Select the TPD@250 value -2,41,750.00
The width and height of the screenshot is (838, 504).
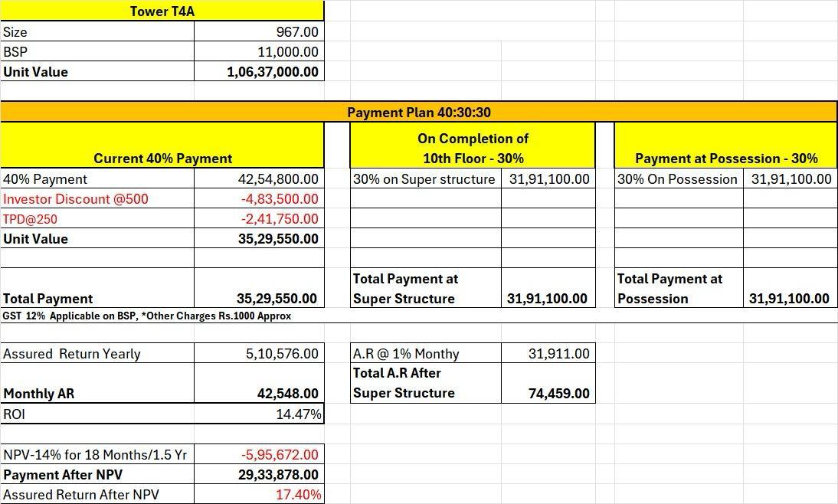coord(259,219)
